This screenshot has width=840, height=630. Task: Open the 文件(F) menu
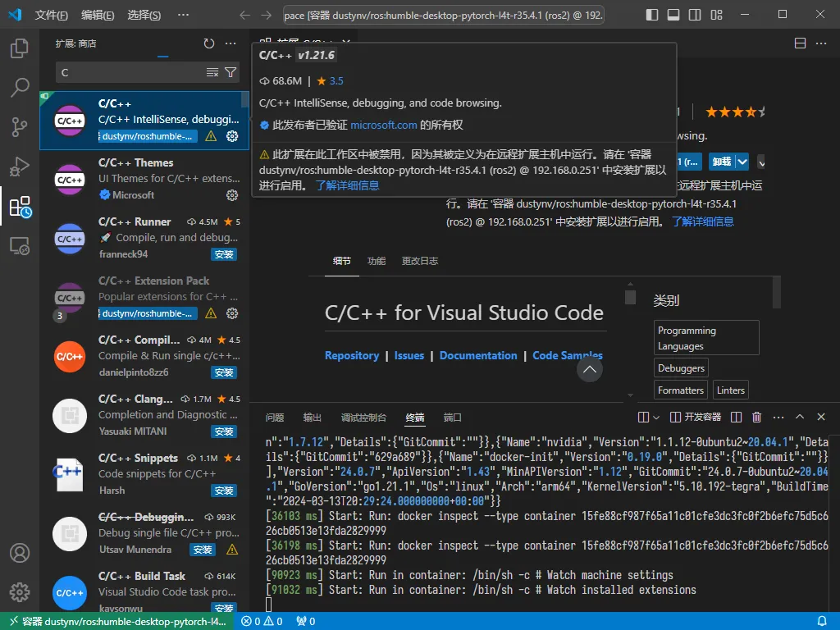(52, 15)
